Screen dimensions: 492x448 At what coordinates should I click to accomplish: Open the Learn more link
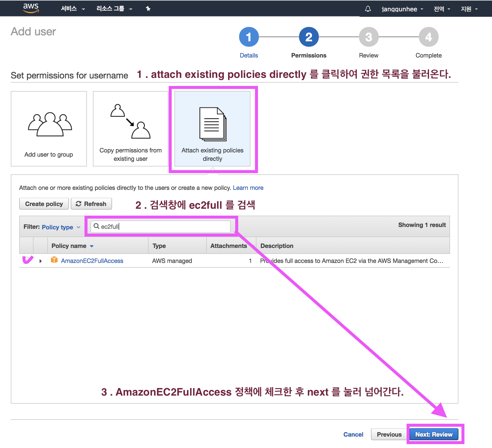point(248,188)
